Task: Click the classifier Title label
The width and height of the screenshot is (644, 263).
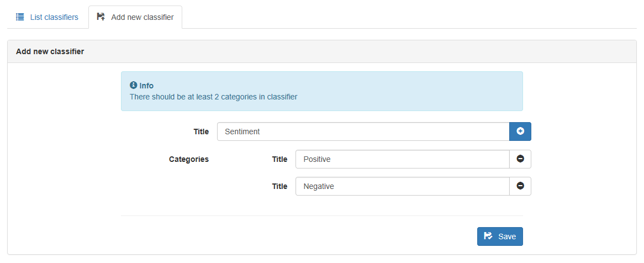Action: [201, 132]
